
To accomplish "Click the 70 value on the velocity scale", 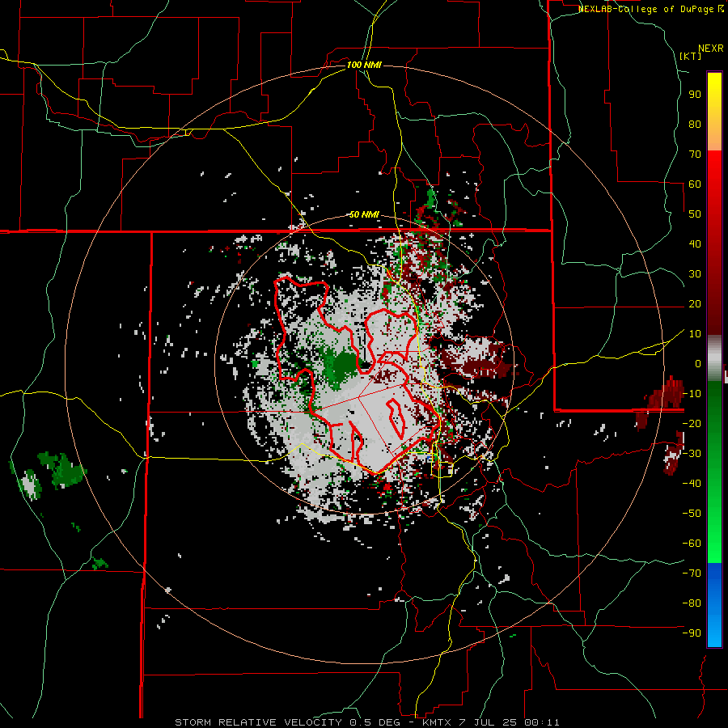I will click(695, 154).
